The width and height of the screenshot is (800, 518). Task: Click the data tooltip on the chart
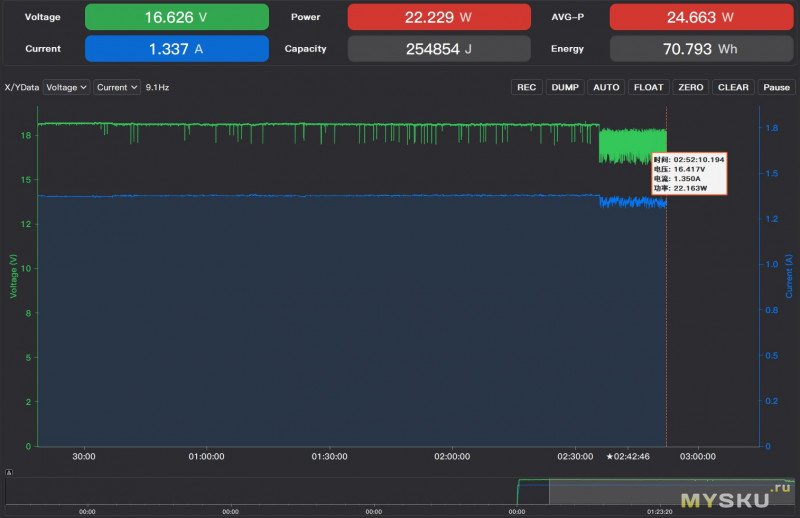point(689,174)
